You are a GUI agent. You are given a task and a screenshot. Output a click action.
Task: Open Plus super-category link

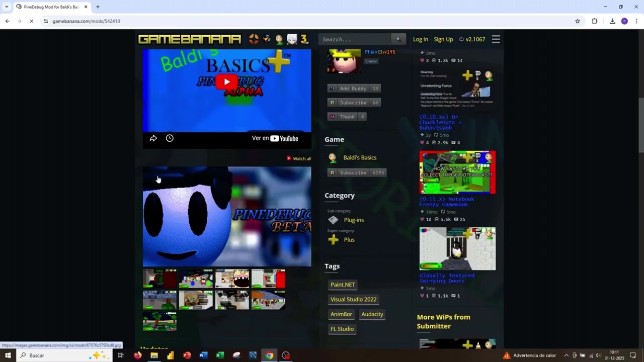(x=349, y=239)
